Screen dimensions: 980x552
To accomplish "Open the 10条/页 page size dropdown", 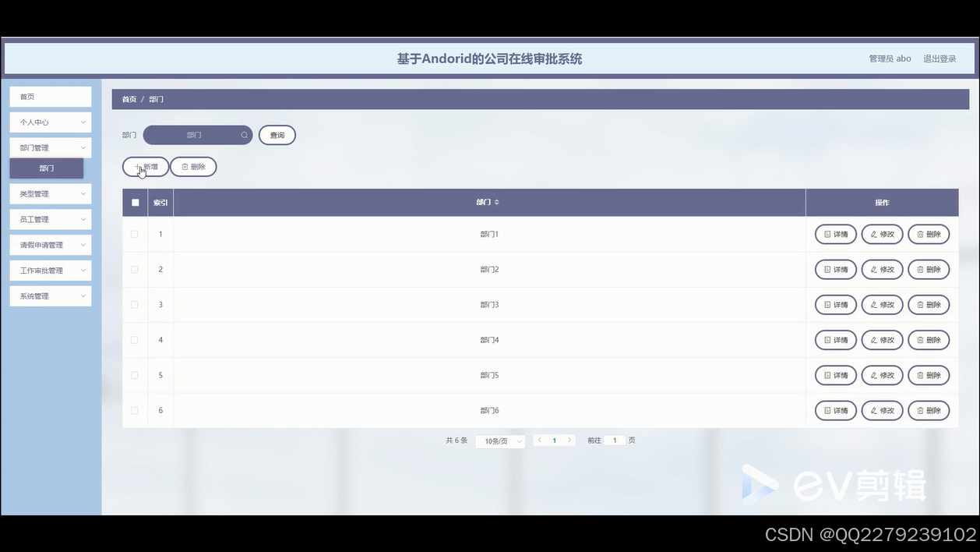I will (x=499, y=441).
